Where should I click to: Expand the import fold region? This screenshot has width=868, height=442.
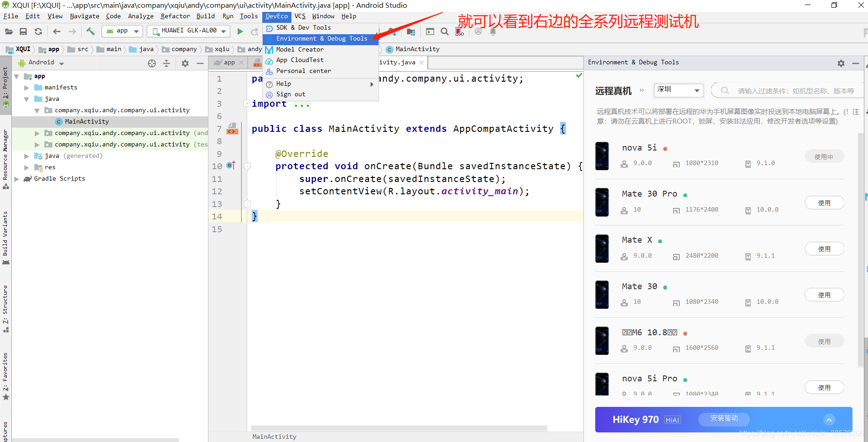(247, 104)
